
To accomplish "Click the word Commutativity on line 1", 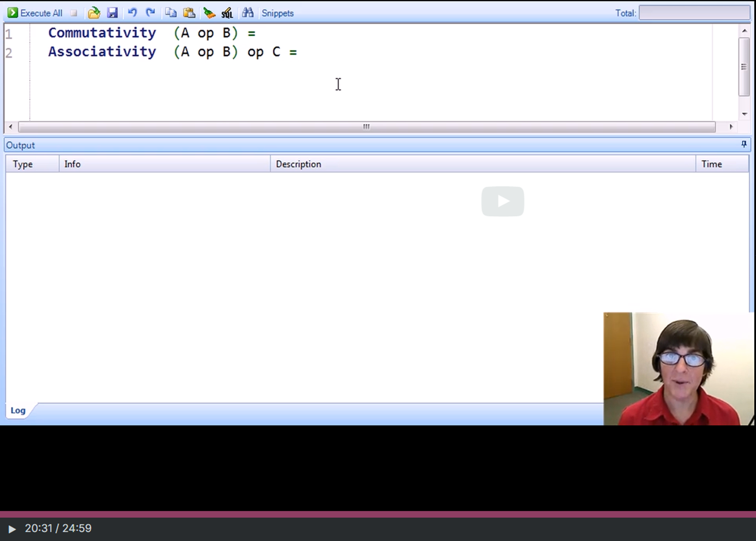I will (x=102, y=33).
